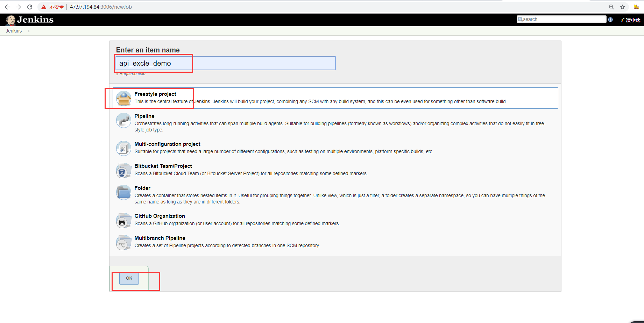This screenshot has height=323, width=644.
Task: Open the Jenkins breadcrumb link
Action: point(14,31)
